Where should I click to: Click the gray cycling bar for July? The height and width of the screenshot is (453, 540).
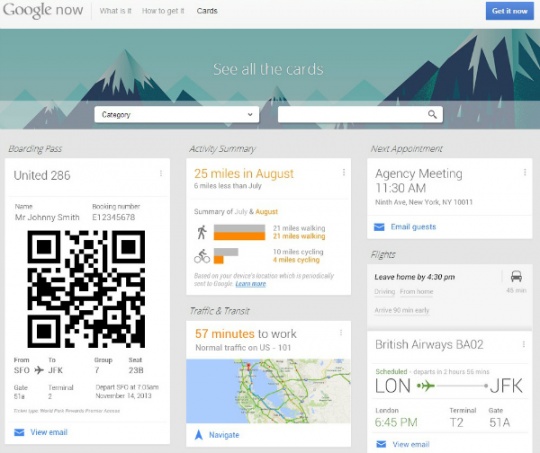(x=226, y=252)
